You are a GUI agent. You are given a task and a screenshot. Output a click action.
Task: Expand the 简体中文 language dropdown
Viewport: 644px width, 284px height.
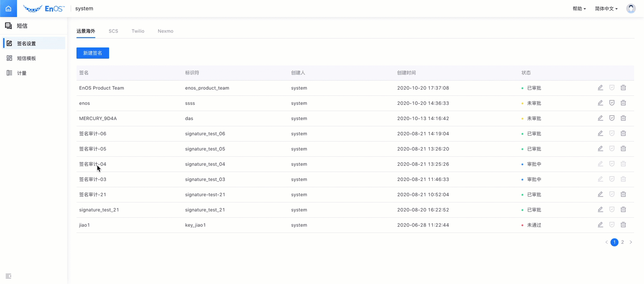[606, 9]
